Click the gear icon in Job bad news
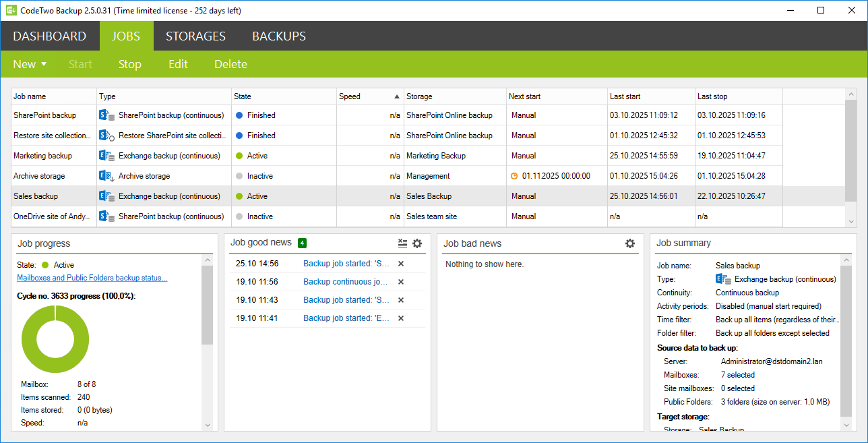Screen dimensions: 868x443 [630, 243]
